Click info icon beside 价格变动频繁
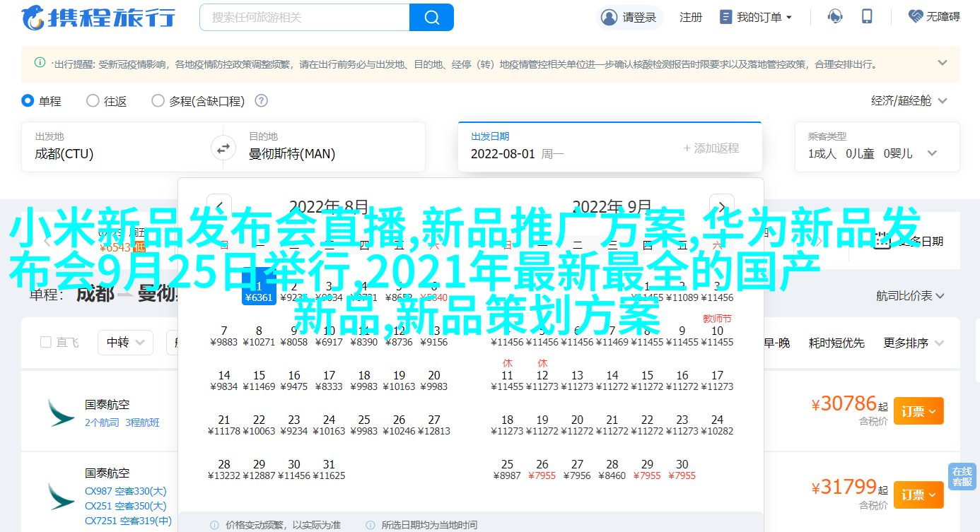Screen dimensions: 980x532 [215, 525]
